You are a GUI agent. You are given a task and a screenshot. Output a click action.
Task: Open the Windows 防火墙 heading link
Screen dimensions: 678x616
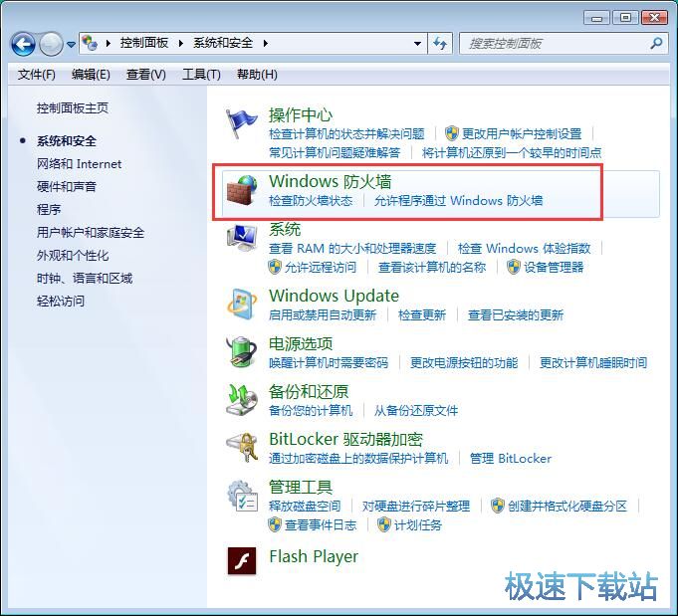[x=330, y=181]
